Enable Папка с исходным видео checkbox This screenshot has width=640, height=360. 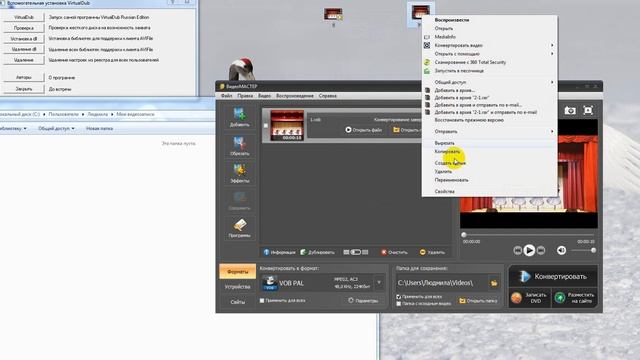398,304
